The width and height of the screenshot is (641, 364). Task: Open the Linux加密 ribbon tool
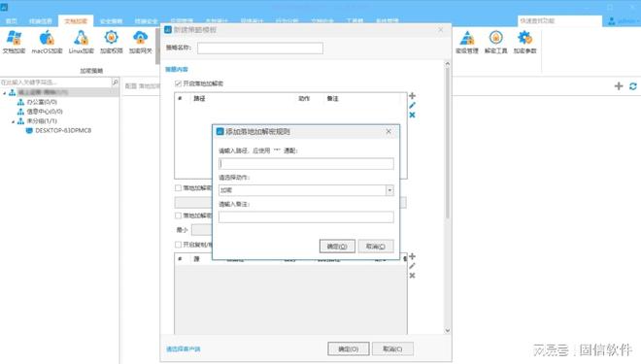pyautogui.click(x=81, y=42)
